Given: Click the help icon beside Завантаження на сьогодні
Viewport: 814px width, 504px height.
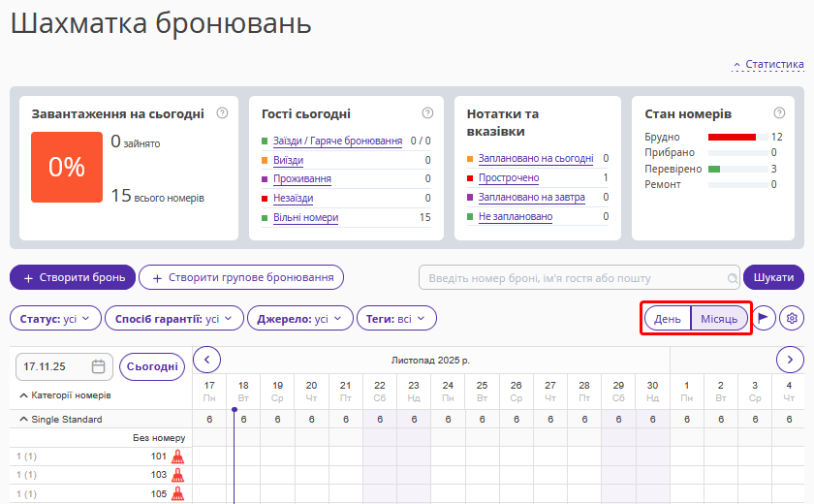Looking at the screenshot, I should (x=222, y=113).
